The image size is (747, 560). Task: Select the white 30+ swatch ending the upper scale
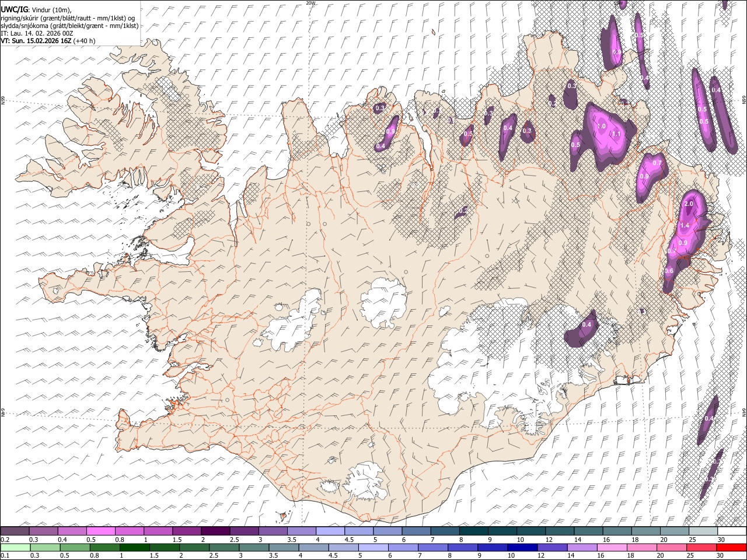pos(731,531)
